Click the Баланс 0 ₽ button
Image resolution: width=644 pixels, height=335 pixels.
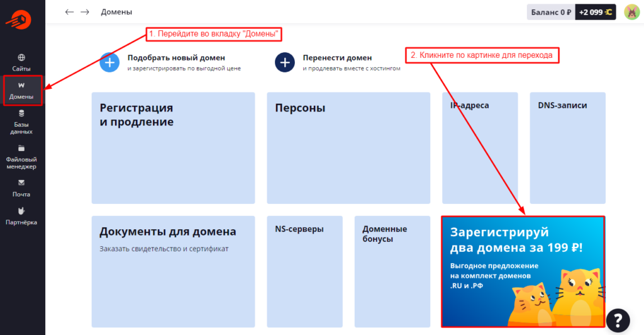pos(551,13)
